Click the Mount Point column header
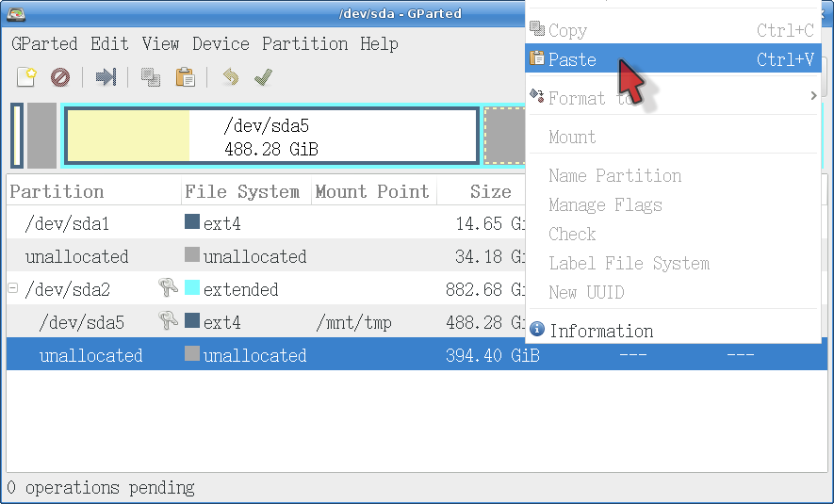834x504 pixels. (371, 191)
